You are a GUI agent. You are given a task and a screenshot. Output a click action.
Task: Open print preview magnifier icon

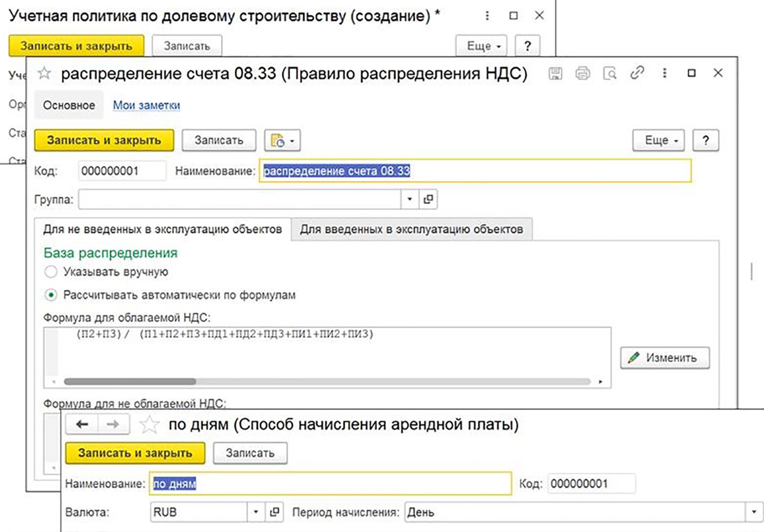610,74
